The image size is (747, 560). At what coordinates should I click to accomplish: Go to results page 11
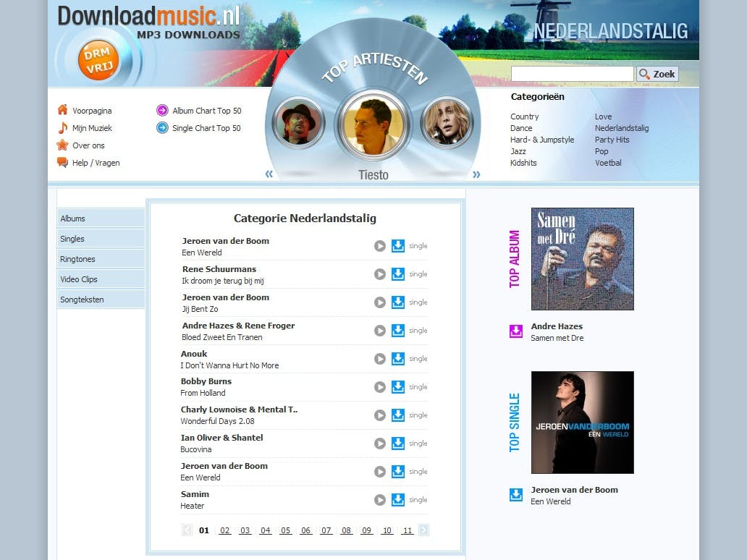click(408, 530)
